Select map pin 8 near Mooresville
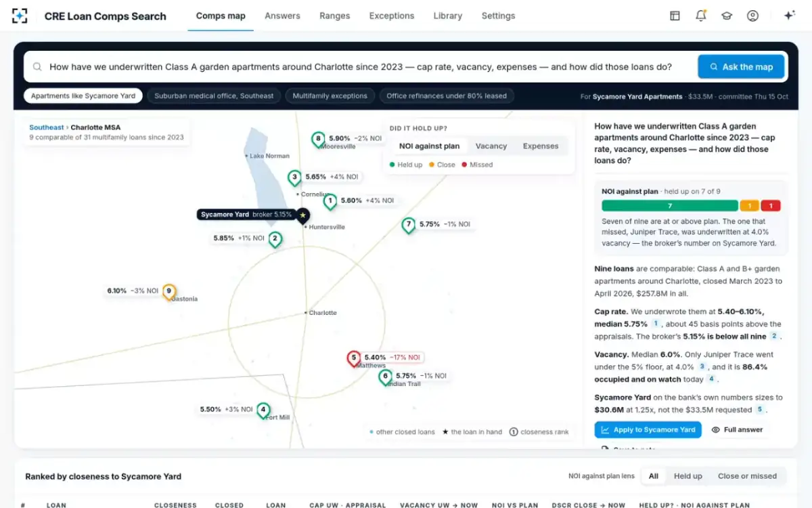Image resolution: width=812 pixels, height=508 pixels. tap(318, 140)
